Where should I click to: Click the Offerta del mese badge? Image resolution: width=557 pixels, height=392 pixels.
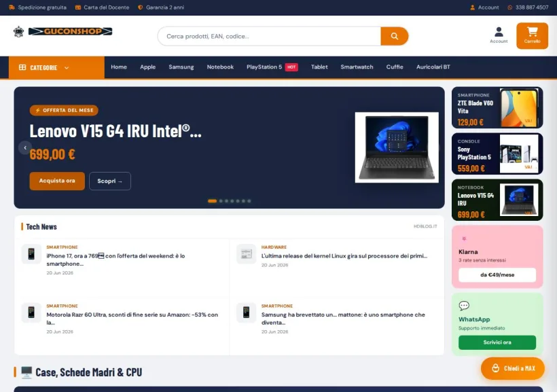pyautogui.click(x=64, y=111)
